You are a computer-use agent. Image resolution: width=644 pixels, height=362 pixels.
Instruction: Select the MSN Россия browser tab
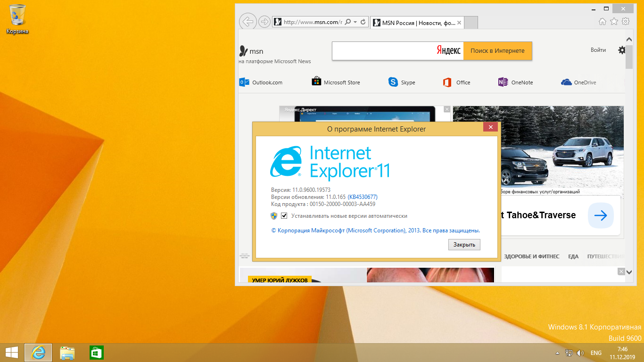pos(418,23)
